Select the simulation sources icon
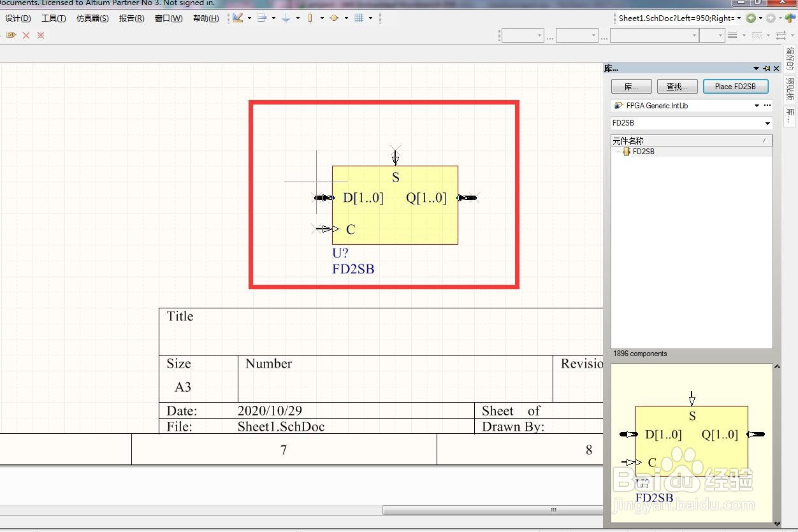The height and width of the screenshot is (532, 798). click(x=334, y=18)
